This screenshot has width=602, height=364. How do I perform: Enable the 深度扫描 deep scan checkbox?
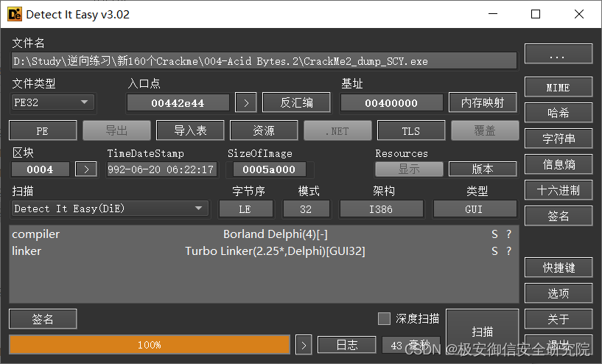coord(384,318)
